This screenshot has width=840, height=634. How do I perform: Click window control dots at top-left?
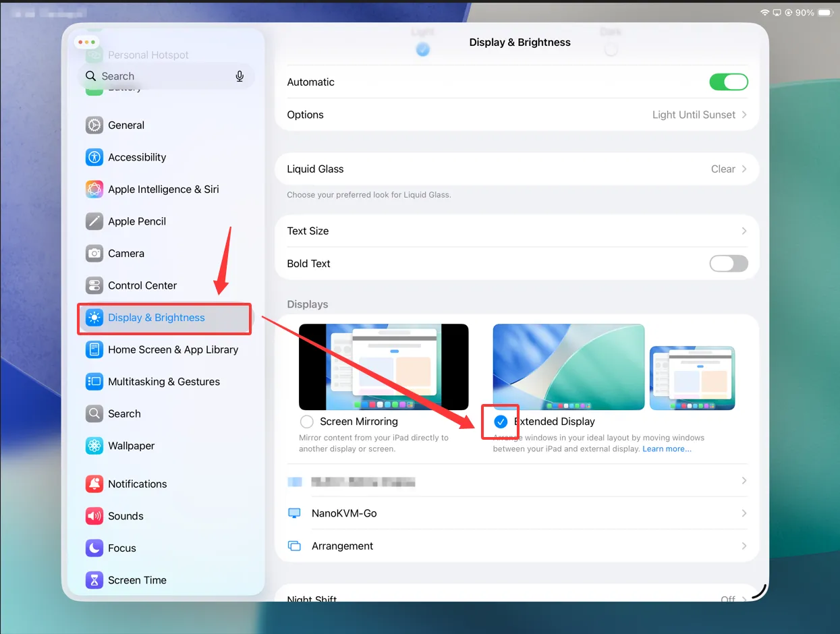[87, 42]
